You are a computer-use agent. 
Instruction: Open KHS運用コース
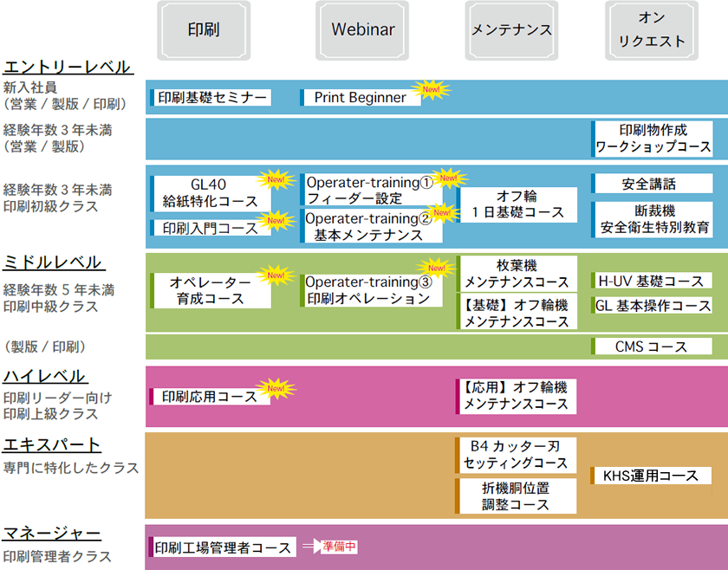click(651, 476)
